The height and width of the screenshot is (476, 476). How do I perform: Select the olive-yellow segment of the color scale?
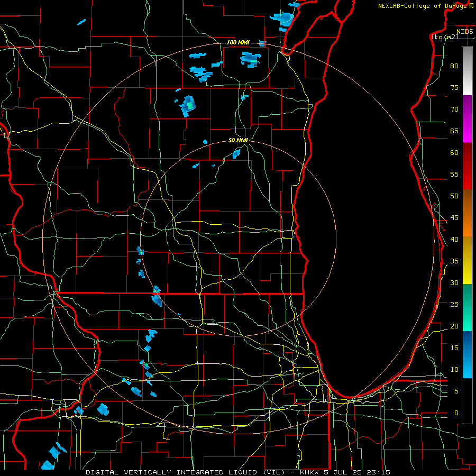tap(467, 260)
